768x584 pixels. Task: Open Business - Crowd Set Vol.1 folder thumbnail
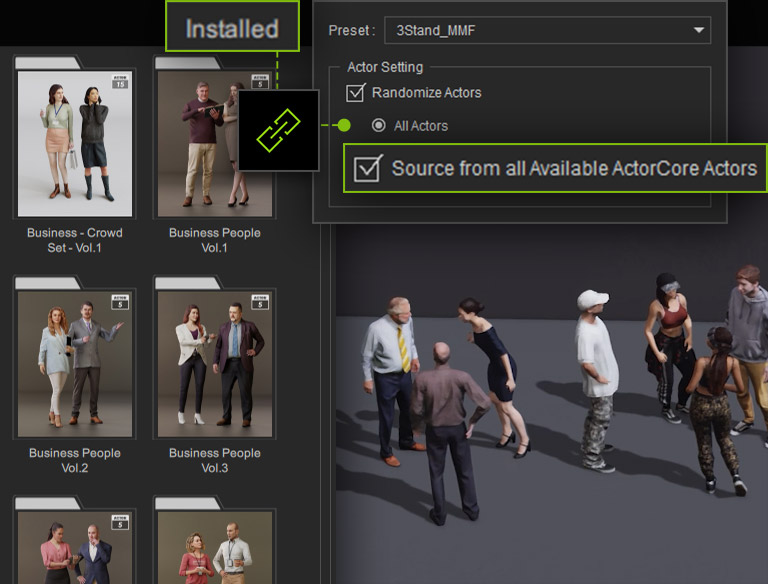pyautogui.click(x=75, y=140)
